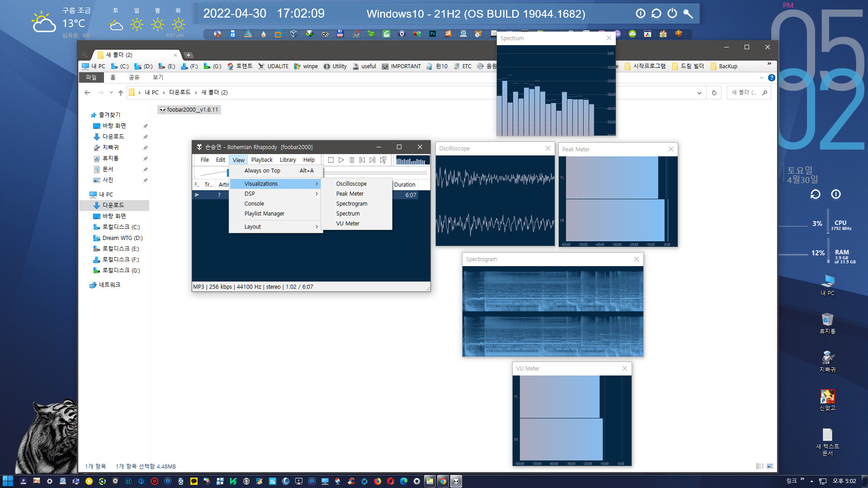Expand the Explorer address bar history dropdown
The image size is (868, 488).
[699, 93]
